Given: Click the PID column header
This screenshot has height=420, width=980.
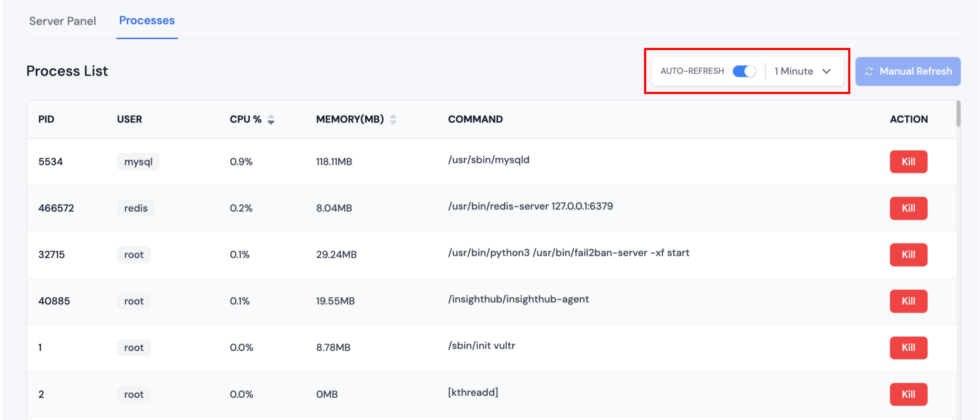Looking at the screenshot, I should pyautogui.click(x=46, y=119).
